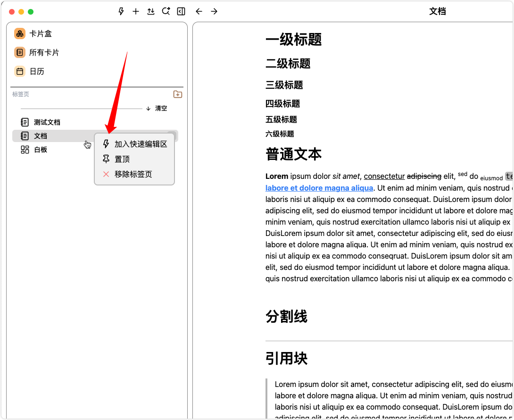This screenshot has height=420, width=514.
Task: Click the 五级标题 heading
Action: 281,119
